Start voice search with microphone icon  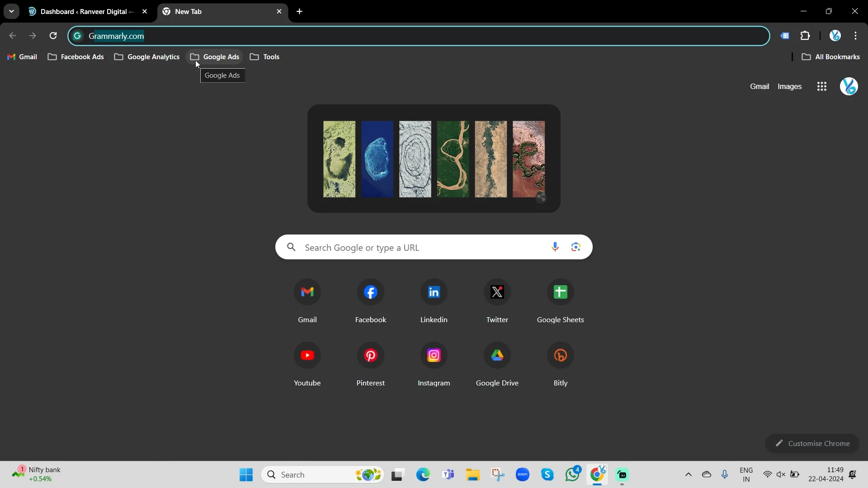[555, 247]
